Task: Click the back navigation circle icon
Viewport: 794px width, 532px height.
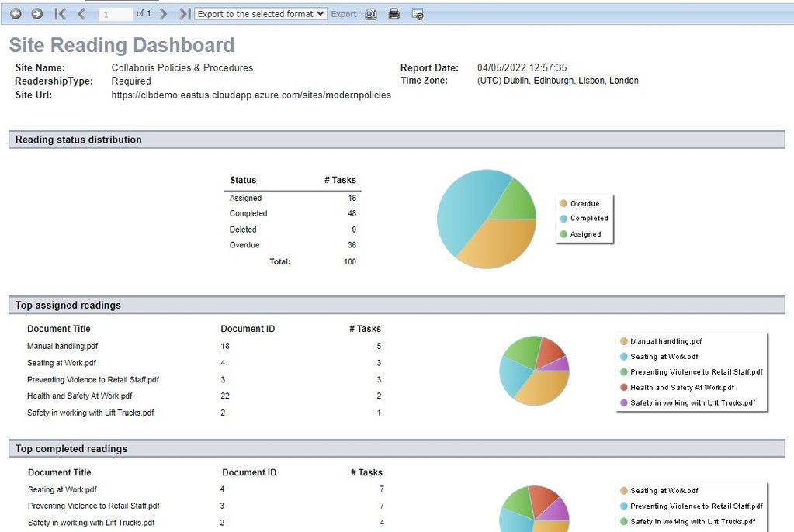Action: tap(15, 13)
